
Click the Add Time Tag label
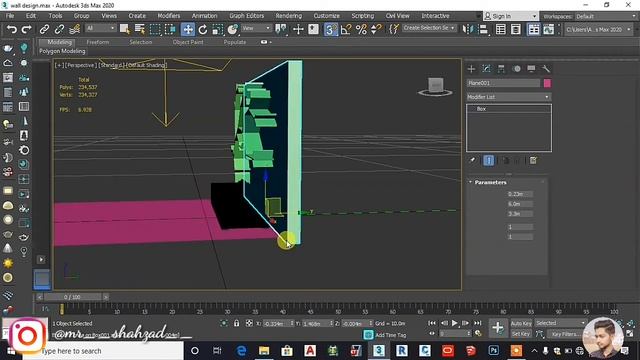[x=391, y=335]
